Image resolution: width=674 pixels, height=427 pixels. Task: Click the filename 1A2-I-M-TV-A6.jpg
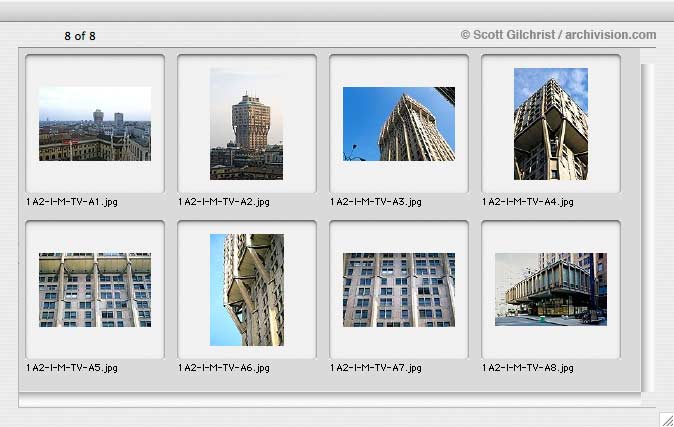tap(224, 368)
